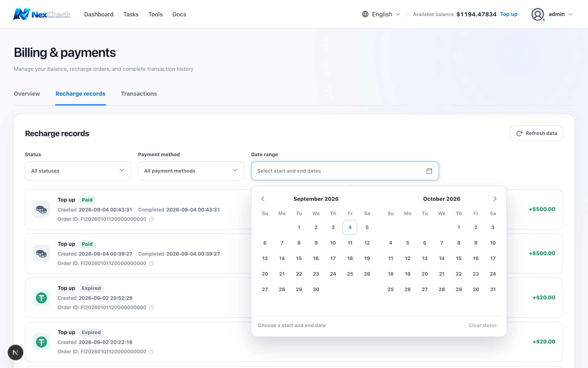Click the Top up balance link
The image size is (588, 368).
point(509,14)
